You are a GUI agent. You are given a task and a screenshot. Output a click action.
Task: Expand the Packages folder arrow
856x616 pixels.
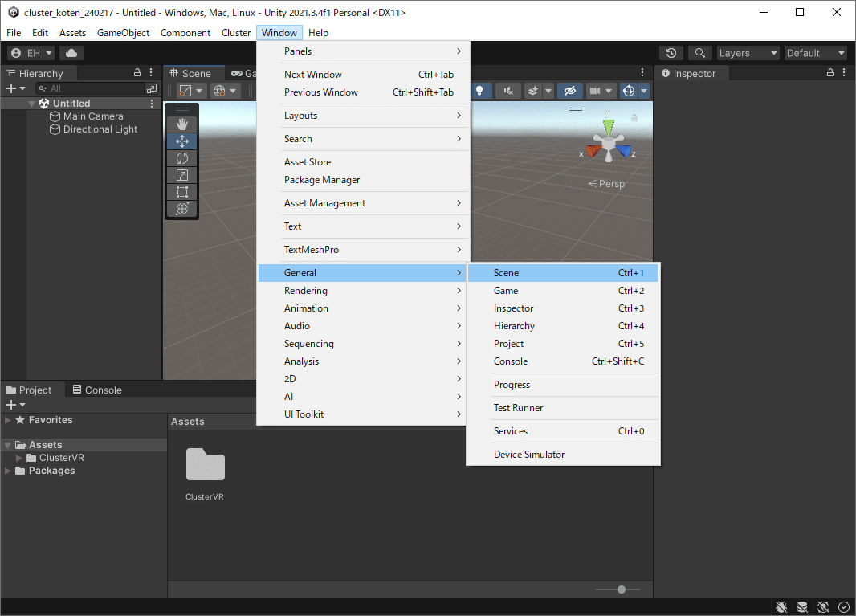point(8,471)
